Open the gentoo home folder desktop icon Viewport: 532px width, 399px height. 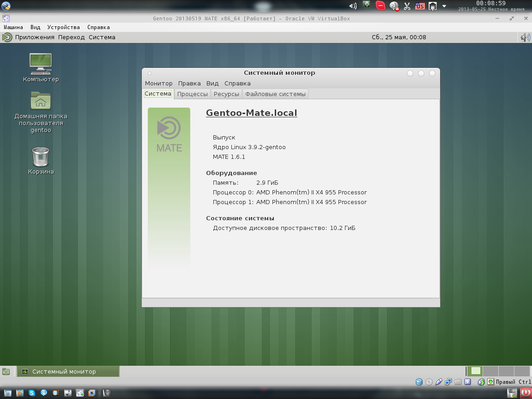coord(41,112)
